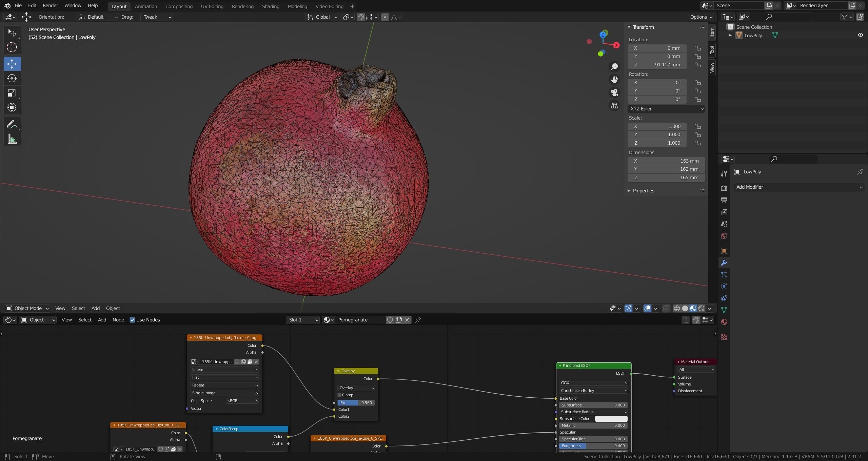Adjust the Fac slider in Overlay node
868x461 pixels.
point(356,403)
